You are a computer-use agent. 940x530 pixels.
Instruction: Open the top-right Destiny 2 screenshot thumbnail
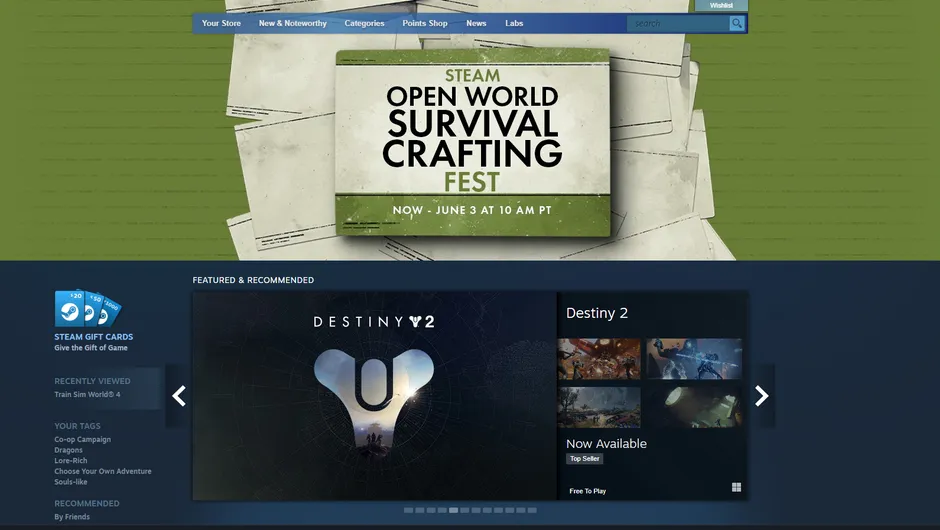tap(694, 359)
